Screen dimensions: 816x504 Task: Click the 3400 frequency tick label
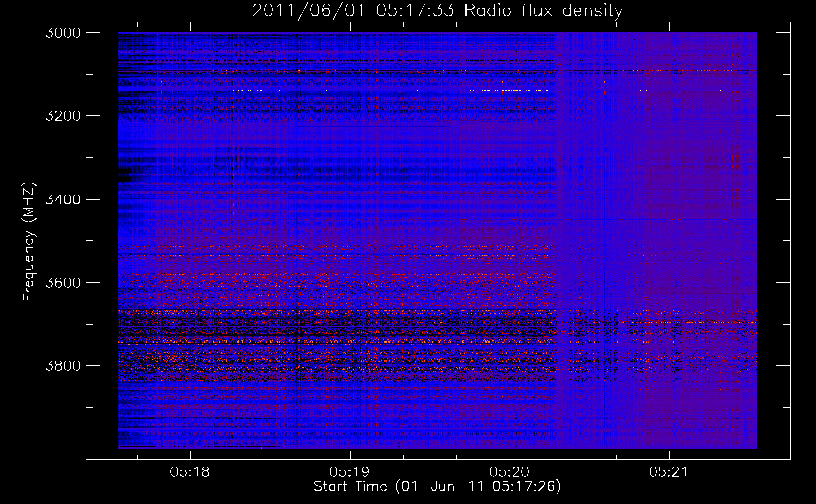[x=63, y=199]
